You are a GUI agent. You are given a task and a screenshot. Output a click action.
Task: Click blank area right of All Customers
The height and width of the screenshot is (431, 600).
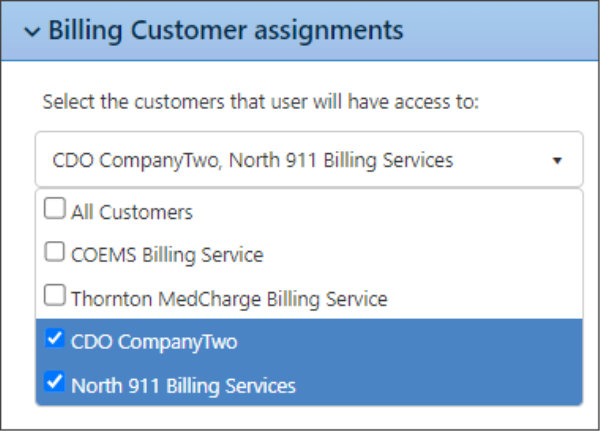pos(400,212)
